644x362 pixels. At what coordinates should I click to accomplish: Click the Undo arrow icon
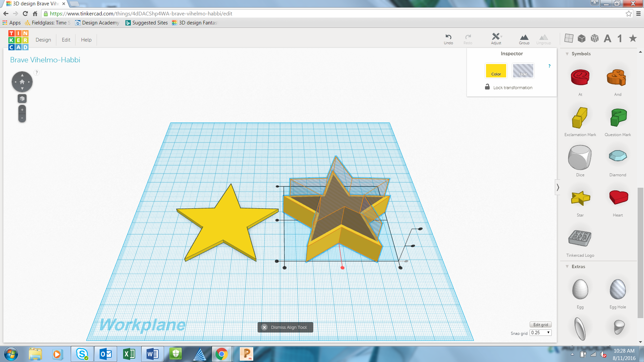448,37
